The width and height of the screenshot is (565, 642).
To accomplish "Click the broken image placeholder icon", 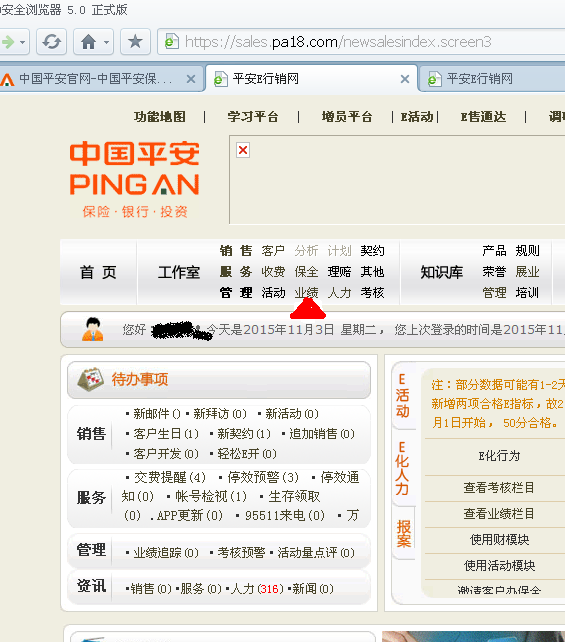I will [x=243, y=150].
